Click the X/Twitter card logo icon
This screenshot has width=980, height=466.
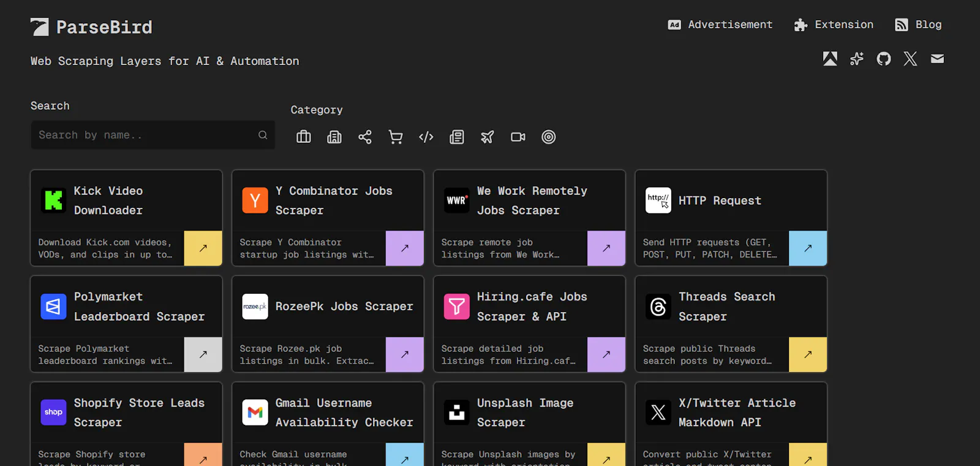coord(658,413)
